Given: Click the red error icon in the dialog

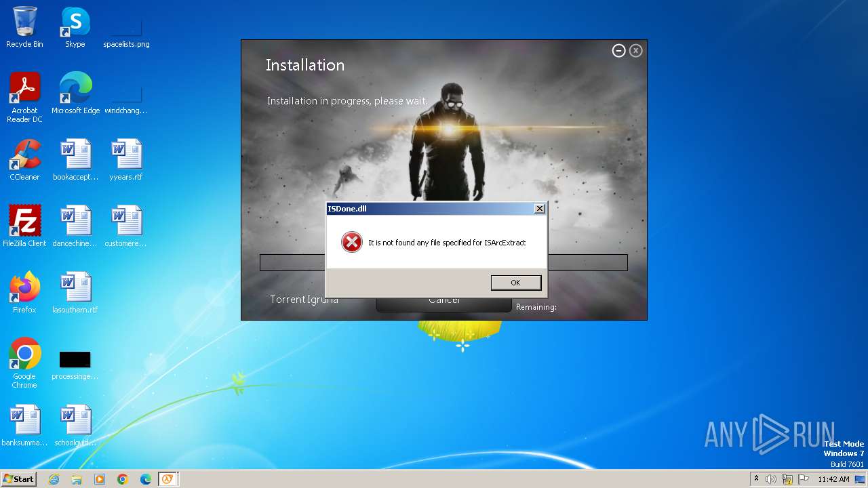Looking at the screenshot, I should point(351,242).
